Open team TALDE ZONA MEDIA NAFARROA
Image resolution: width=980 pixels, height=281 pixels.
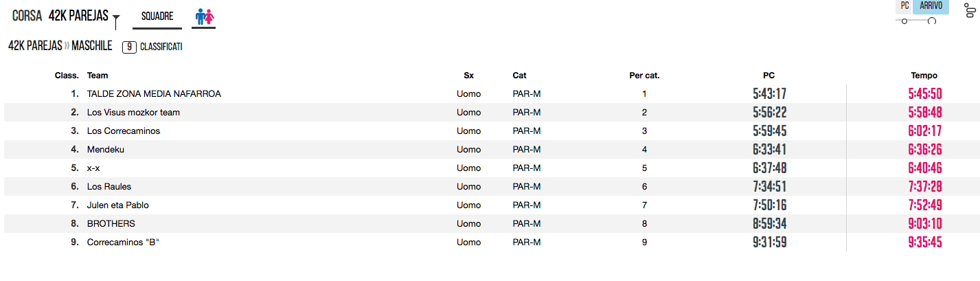[154, 94]
